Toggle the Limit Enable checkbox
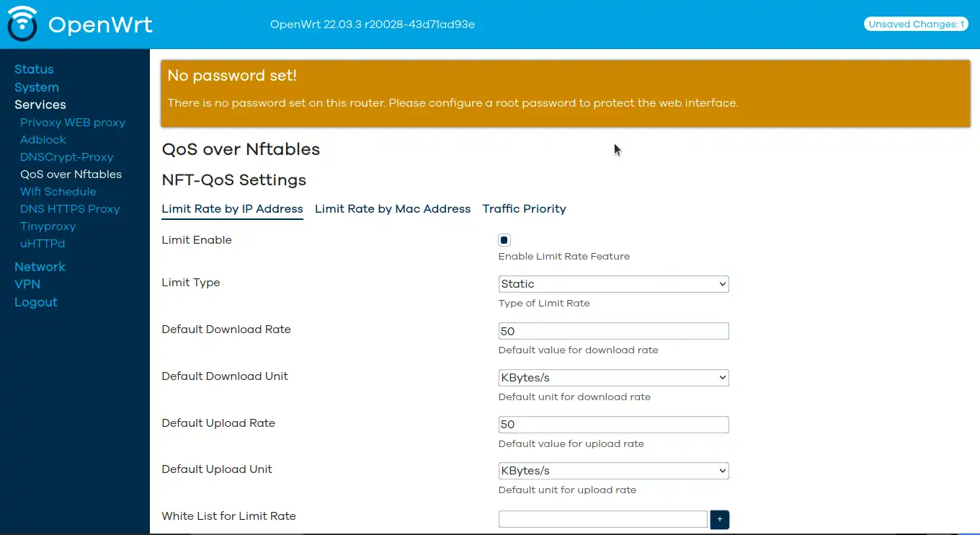The image size is (980, 535). click(504, 240)
